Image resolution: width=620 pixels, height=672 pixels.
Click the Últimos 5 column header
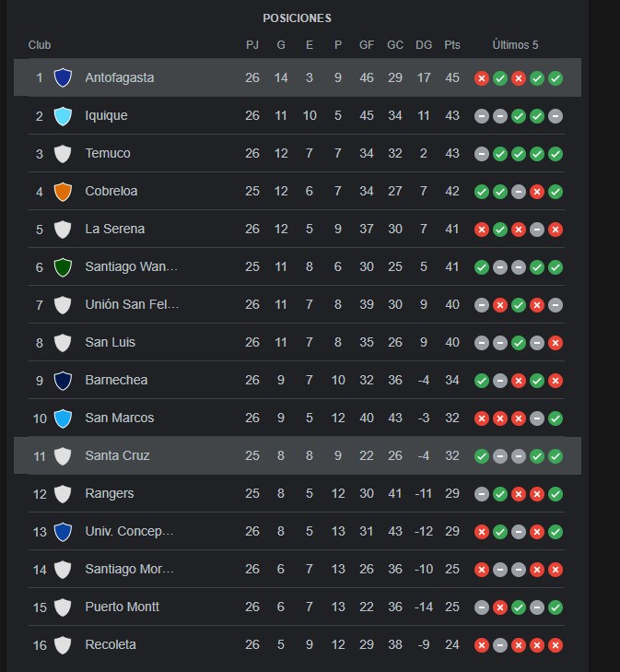pos(515,44)
